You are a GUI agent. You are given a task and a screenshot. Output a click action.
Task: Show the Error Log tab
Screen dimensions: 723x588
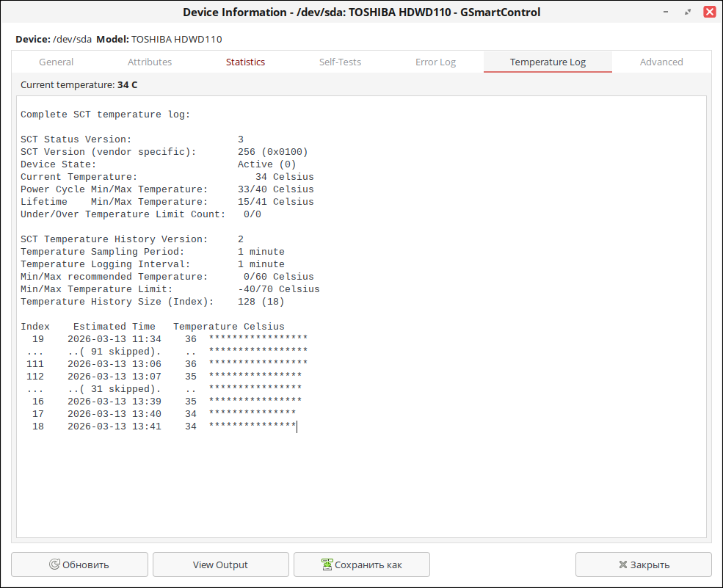435,62
